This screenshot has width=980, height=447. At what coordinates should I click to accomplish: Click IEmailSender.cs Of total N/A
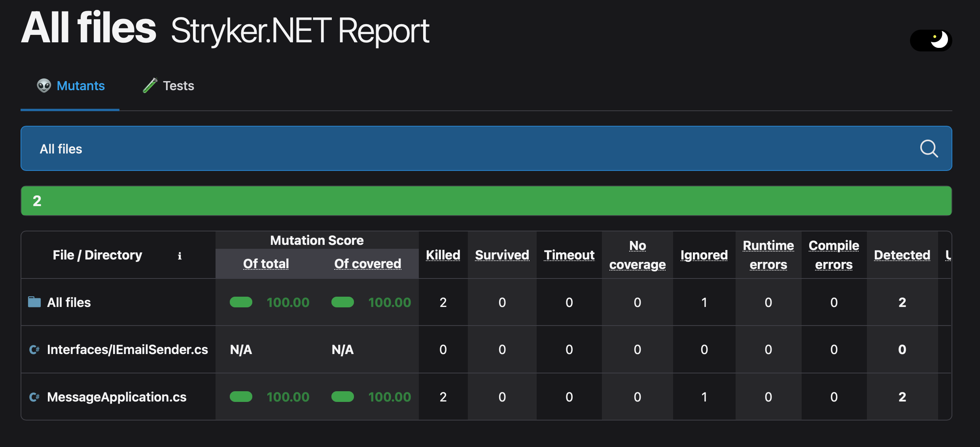tap(241, 350)
